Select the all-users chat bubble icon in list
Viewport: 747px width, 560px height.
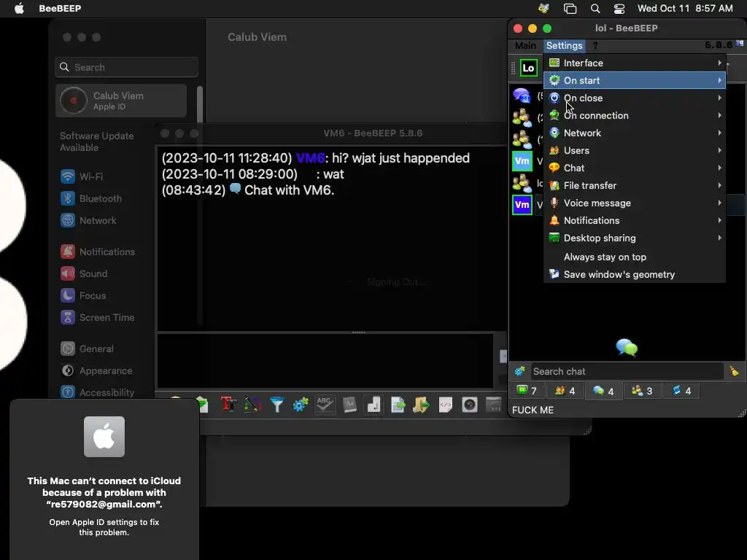coord(522,96)
